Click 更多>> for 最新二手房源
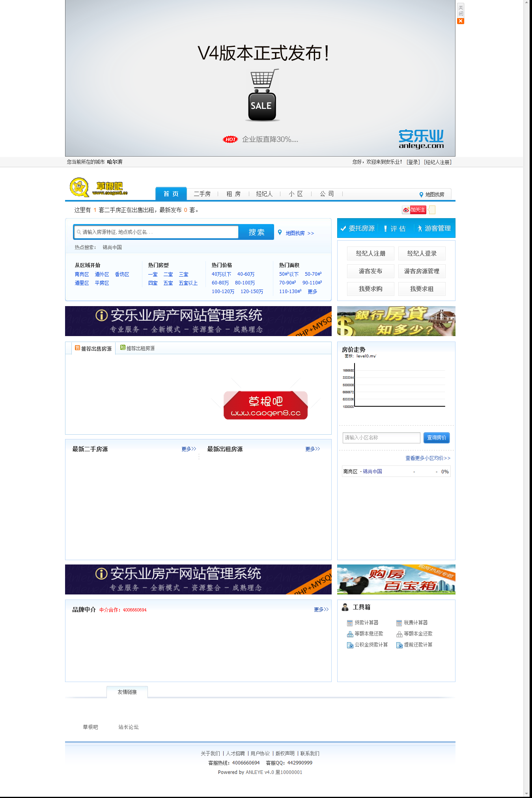The width and height of the screenshot is (532, 798). pos(189,449)
